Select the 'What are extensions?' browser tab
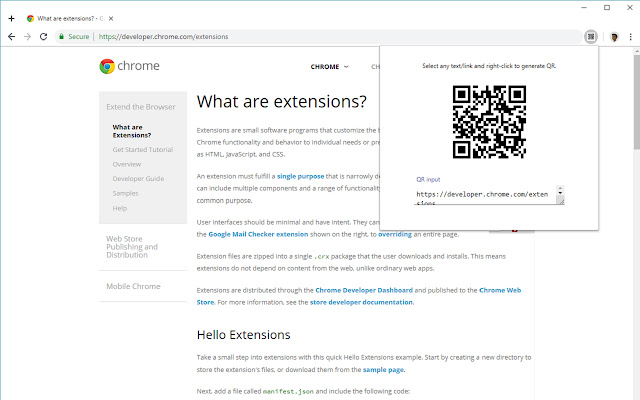 69,18
